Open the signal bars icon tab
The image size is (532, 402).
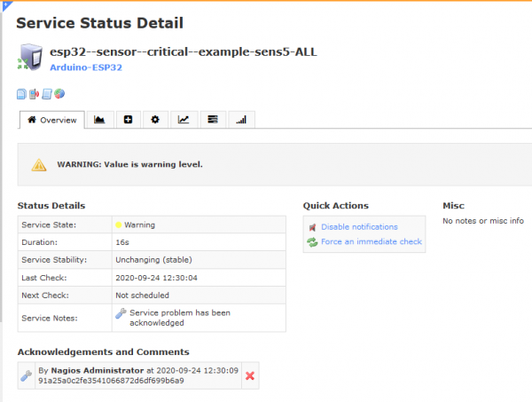click(240, 120)
